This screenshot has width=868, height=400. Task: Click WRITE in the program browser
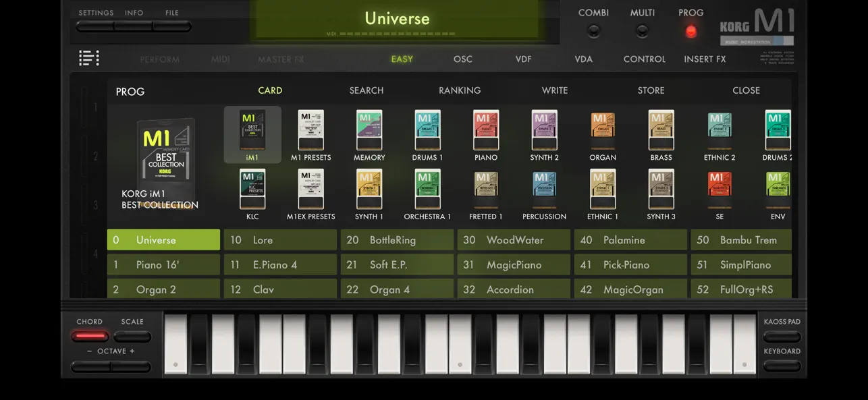click(x=555, y=90)
